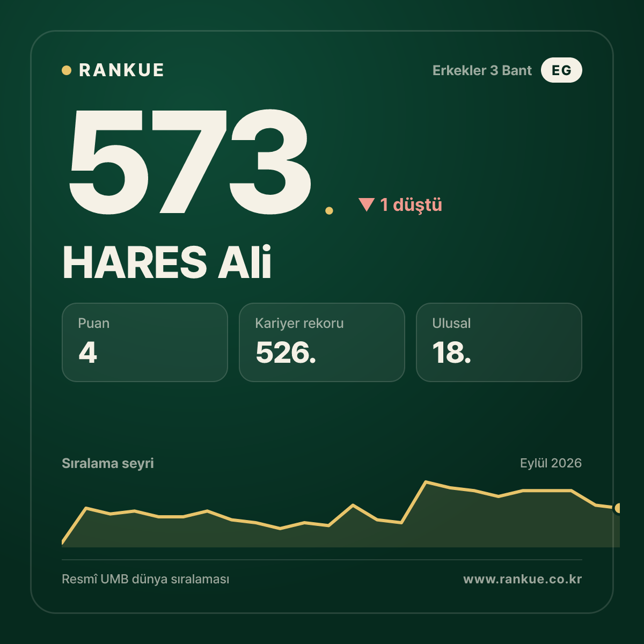Click the RANKUE logo text
644x644 pixels.
[x=121, y=70]
